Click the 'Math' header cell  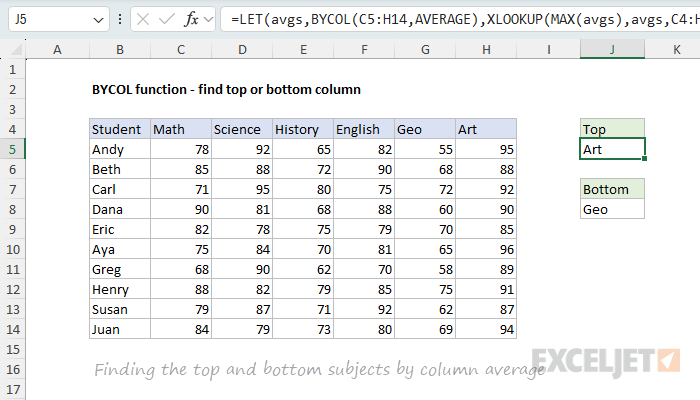[x=181, y=129]
